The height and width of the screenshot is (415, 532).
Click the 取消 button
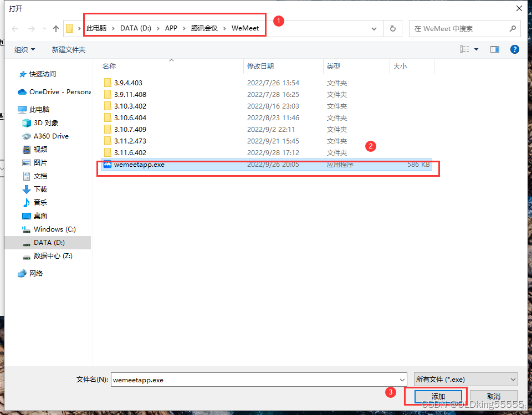click(x=494, y=396)
